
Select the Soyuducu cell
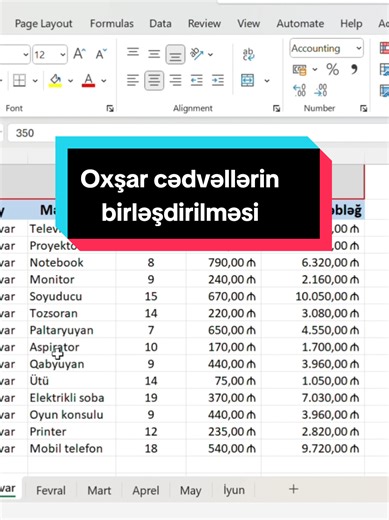[72, 296]
